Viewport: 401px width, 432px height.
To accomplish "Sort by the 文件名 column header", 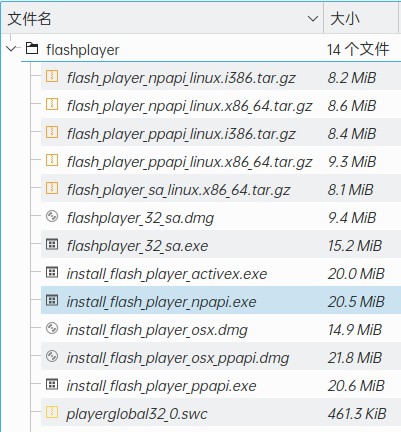I will (162, 19).
